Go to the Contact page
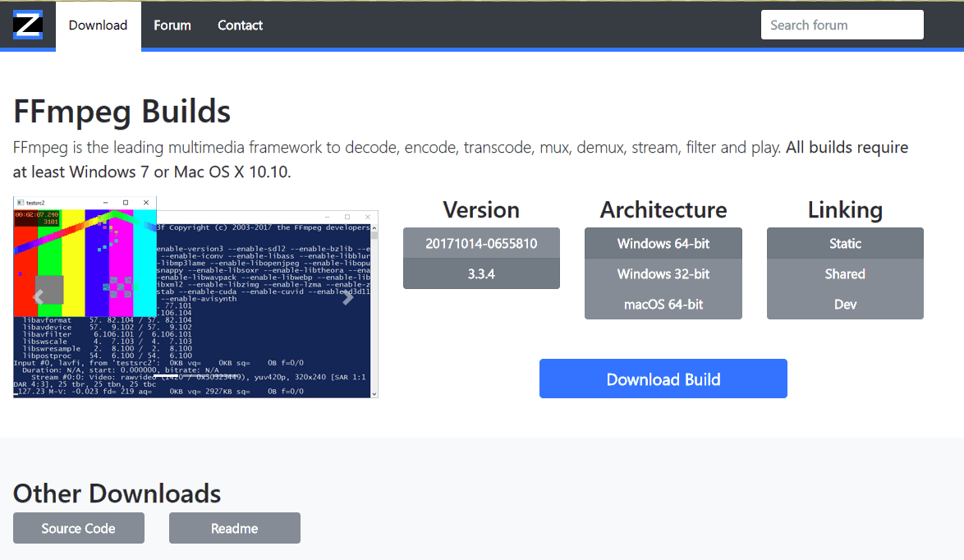This screenshot has height=560, width=964. click(x=240, y=25)
